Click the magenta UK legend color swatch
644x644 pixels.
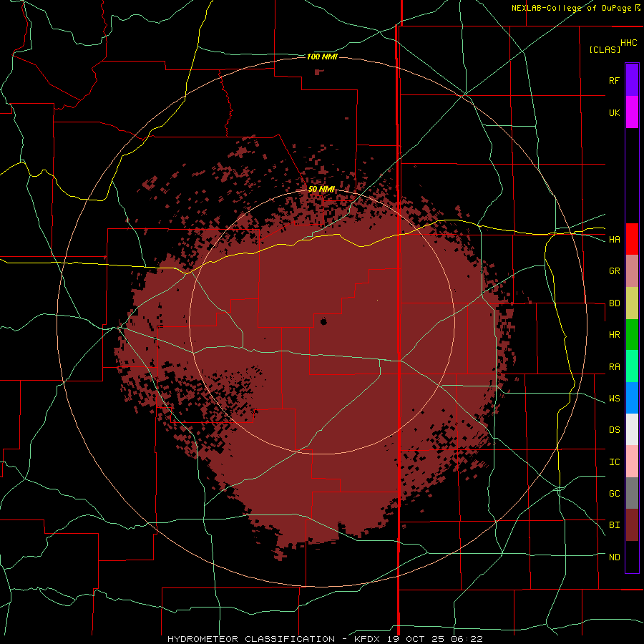pos(632,112)
